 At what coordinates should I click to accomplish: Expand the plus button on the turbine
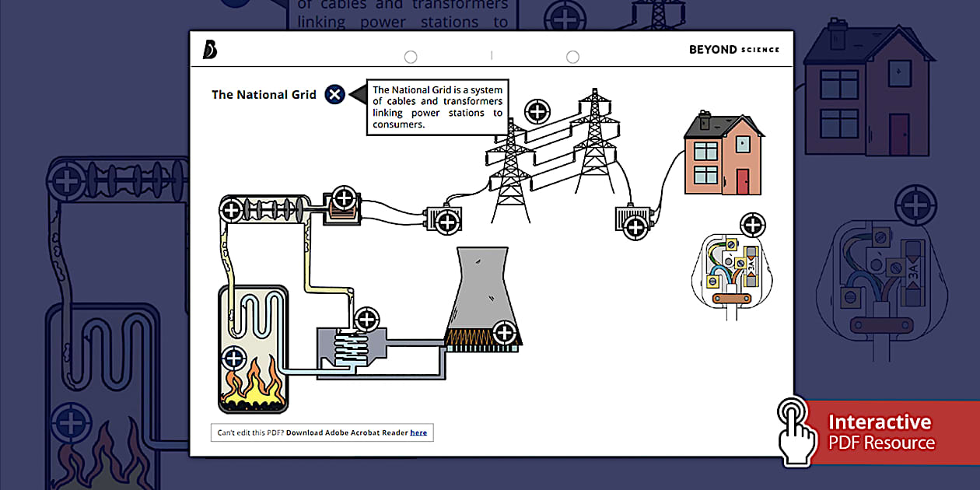[x=231, y=209]
